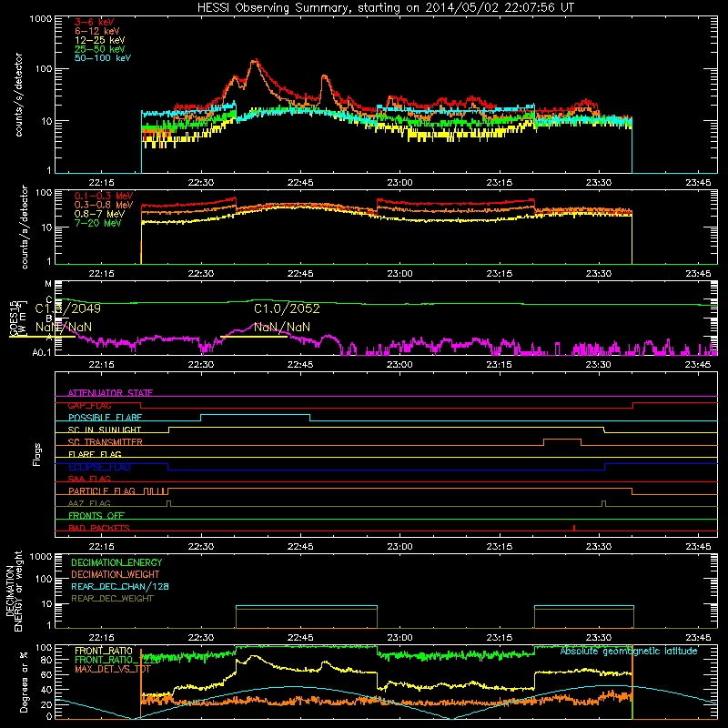Select the REAR_DEC_CHAN/128 legend label
The width and height of the screenshot is (728, 728).
pyautogui.click(x=120, y=586)
